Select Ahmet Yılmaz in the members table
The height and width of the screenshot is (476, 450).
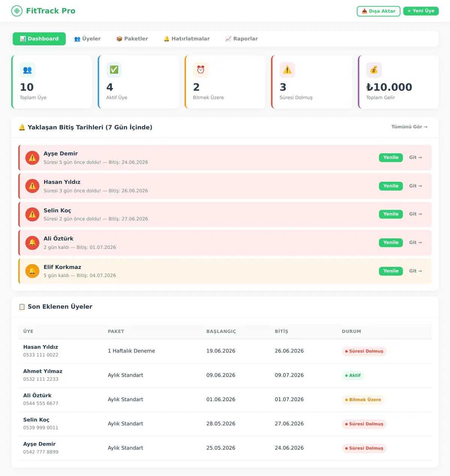(43, 371)
